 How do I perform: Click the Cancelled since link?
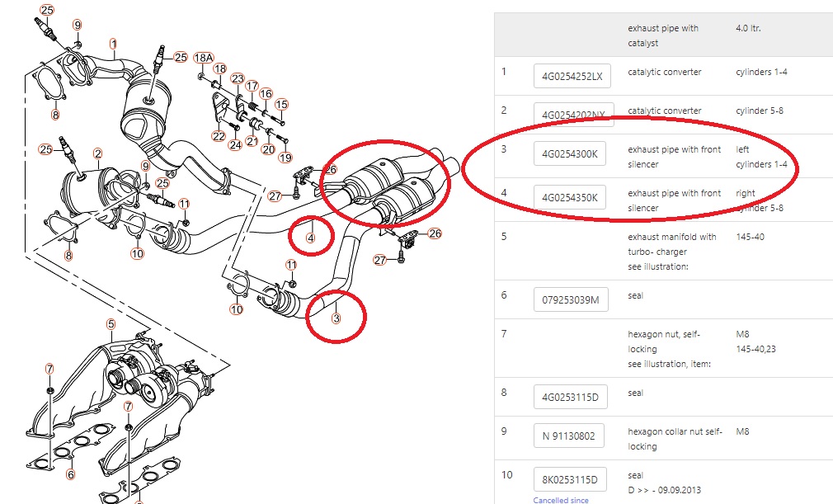click(x=561, y=500)
